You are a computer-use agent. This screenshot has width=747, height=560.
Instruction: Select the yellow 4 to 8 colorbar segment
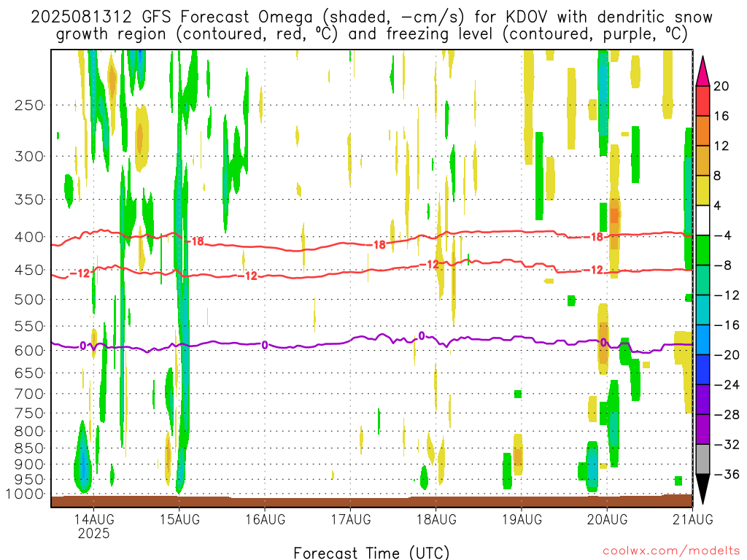point(703,190)
